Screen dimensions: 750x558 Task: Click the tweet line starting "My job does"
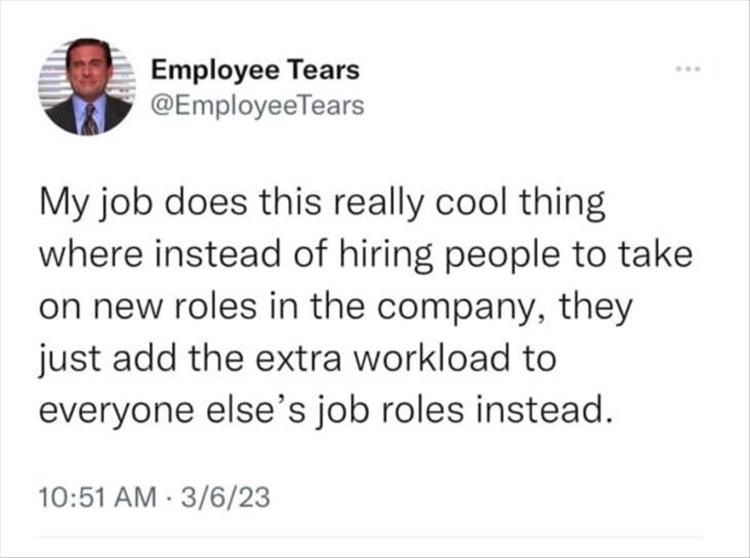323,206
